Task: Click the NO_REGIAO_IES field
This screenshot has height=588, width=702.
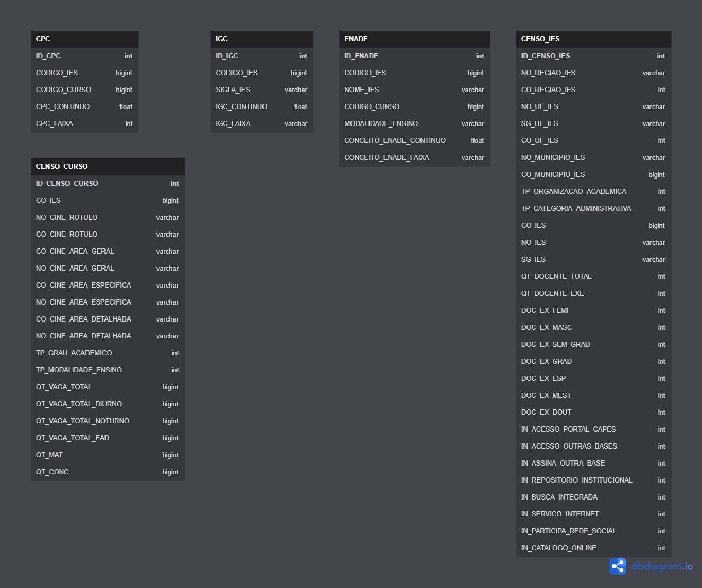Action: [x=594, y=73]
